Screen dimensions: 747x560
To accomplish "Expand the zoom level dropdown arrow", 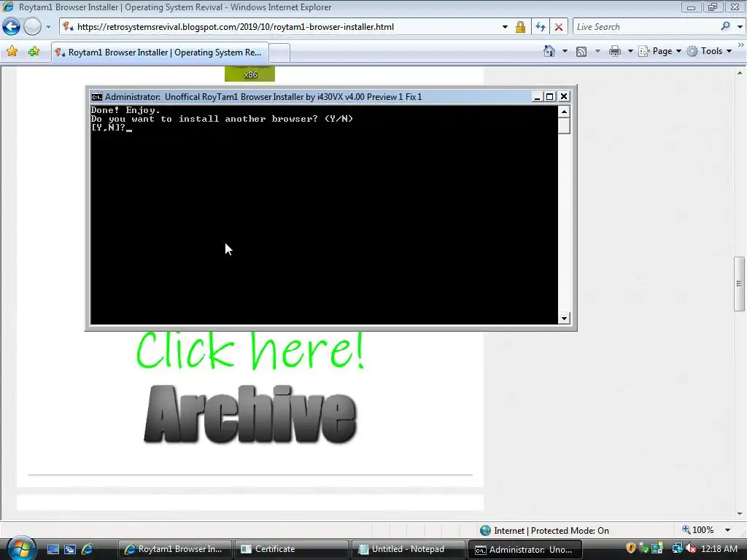I will (x=727, y=530).
